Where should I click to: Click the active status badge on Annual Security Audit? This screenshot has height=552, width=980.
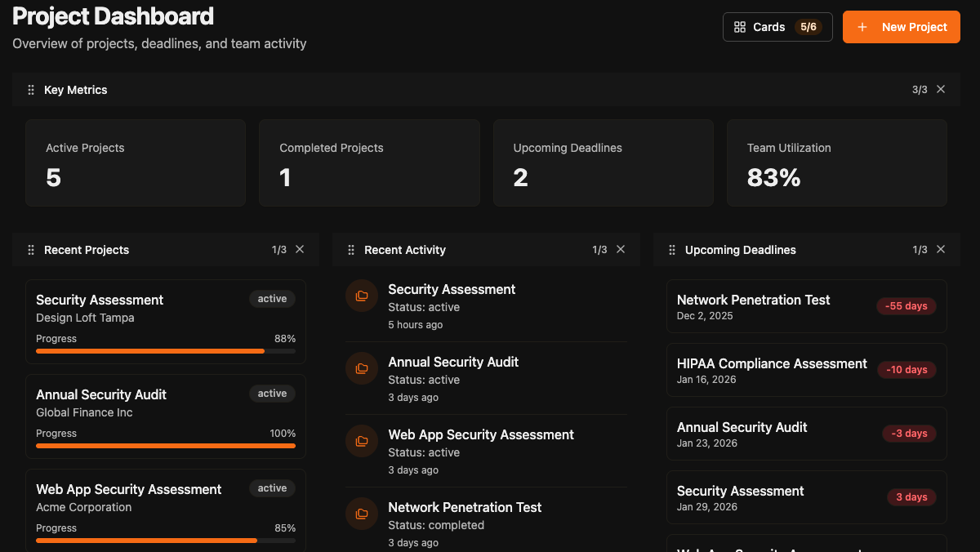(x=272, y=394)
